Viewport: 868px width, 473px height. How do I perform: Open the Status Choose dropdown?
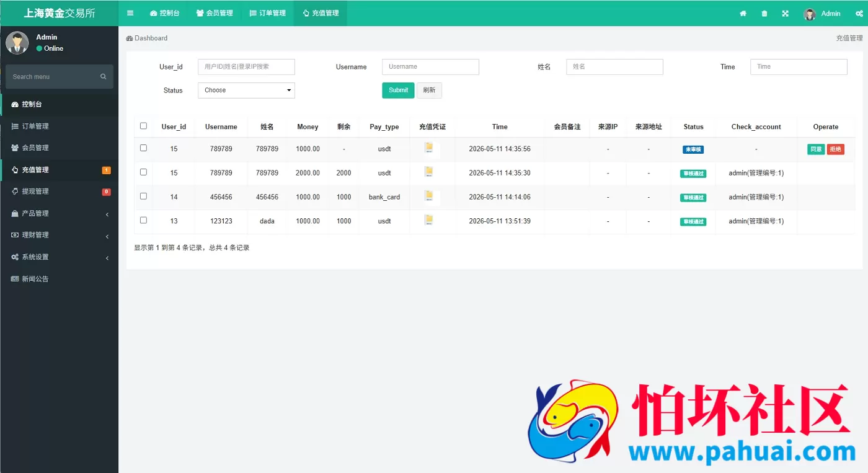[246, 91]
